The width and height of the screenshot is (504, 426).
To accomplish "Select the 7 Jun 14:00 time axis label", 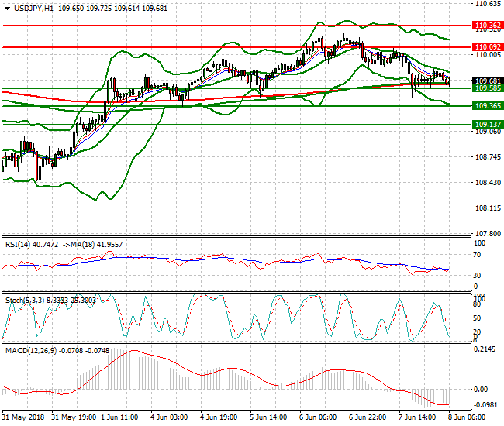I will 417,417.
